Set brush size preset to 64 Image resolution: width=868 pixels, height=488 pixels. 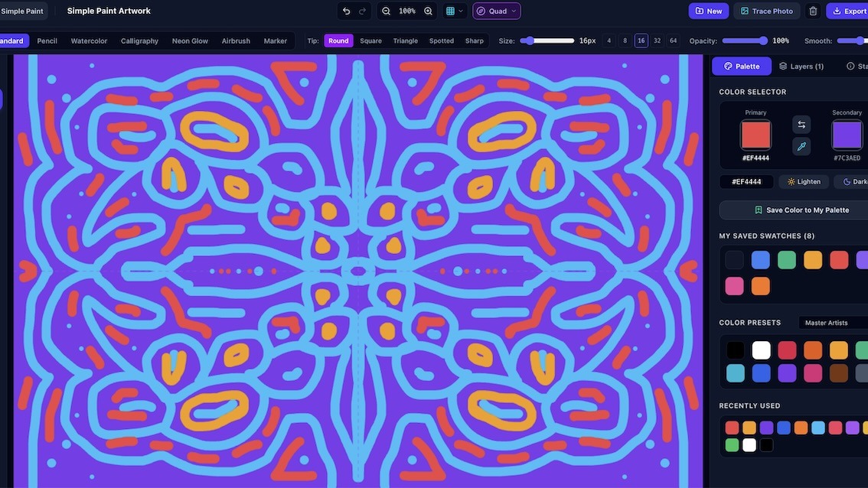click(x=673, y=41)
